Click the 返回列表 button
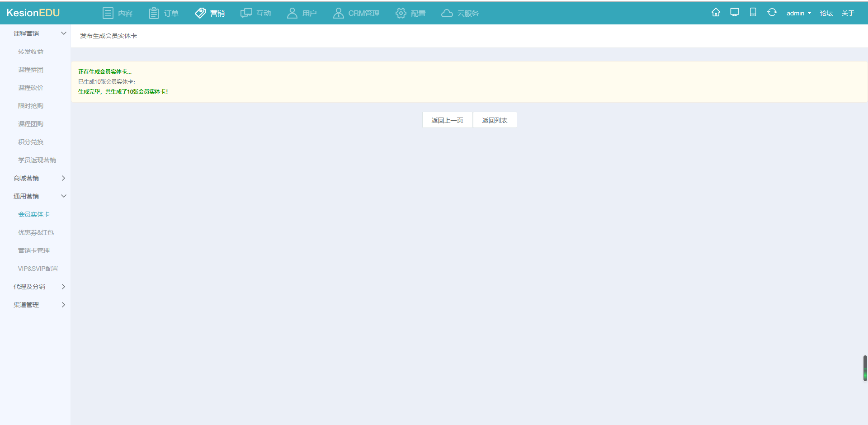Screen dimensions: 868x425 click(x=495, y=120)
